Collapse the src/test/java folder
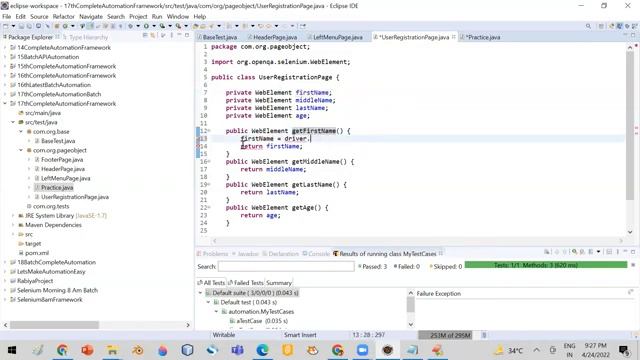The width and height of the screenshot is (640, 360). tap(13, 122)
